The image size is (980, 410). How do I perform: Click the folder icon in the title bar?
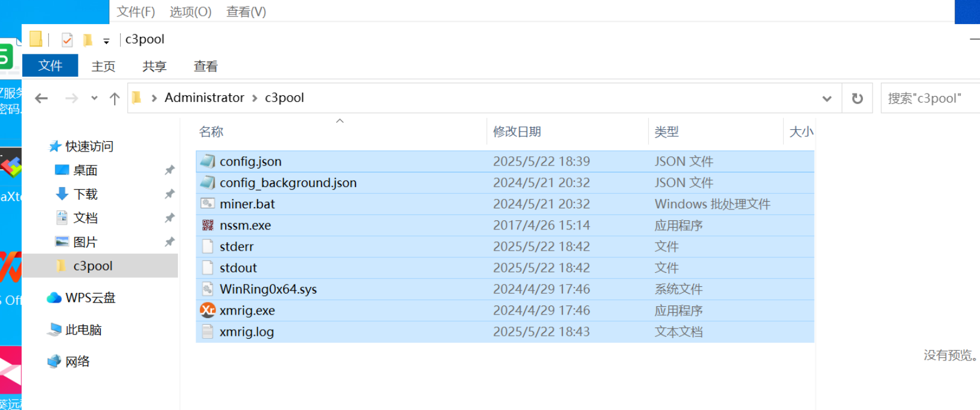pyautogui.click(x=36, y=39)
